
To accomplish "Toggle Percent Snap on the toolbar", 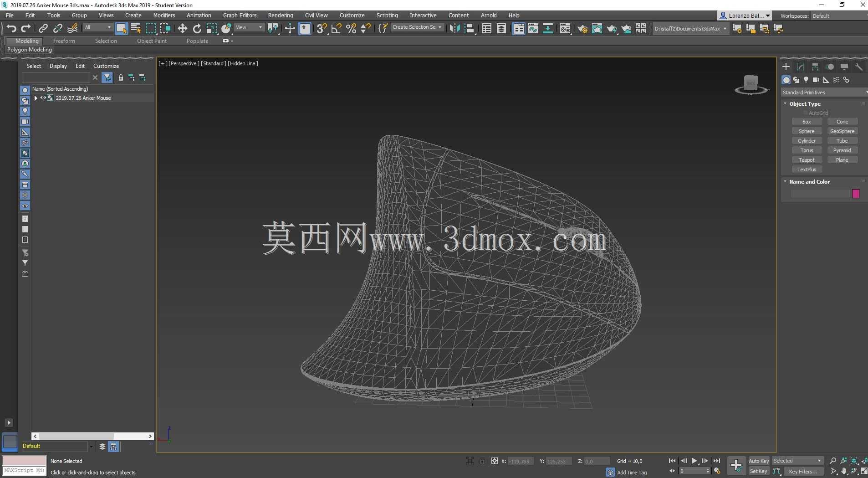I will (351, 28).
